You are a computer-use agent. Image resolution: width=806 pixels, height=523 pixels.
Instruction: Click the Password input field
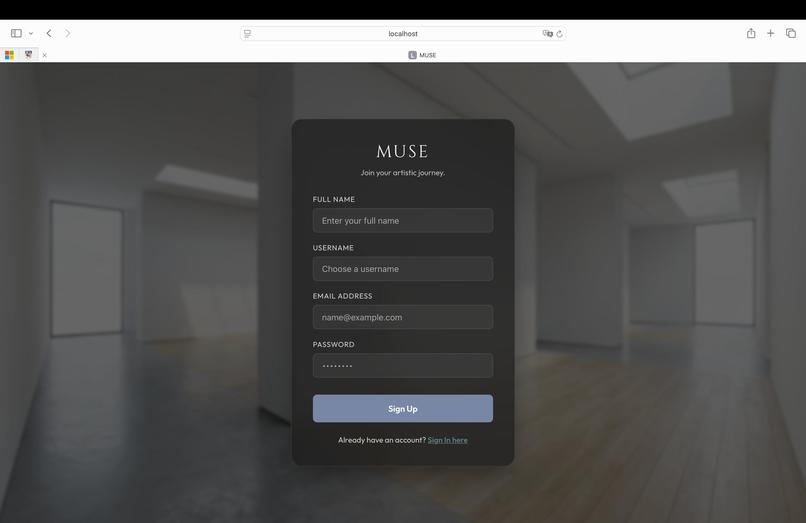point(403,366)
